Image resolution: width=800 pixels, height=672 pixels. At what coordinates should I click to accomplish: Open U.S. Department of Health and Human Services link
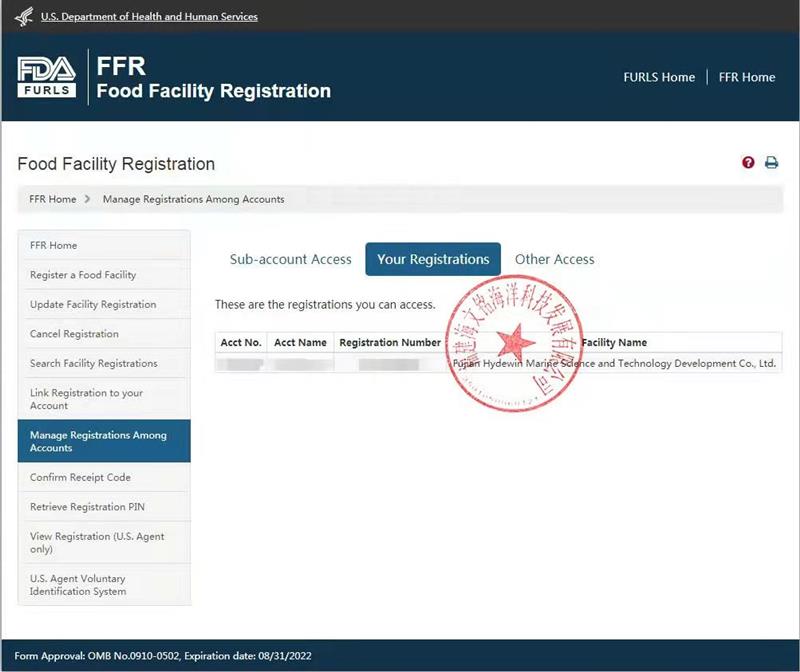tap(149, 16)
